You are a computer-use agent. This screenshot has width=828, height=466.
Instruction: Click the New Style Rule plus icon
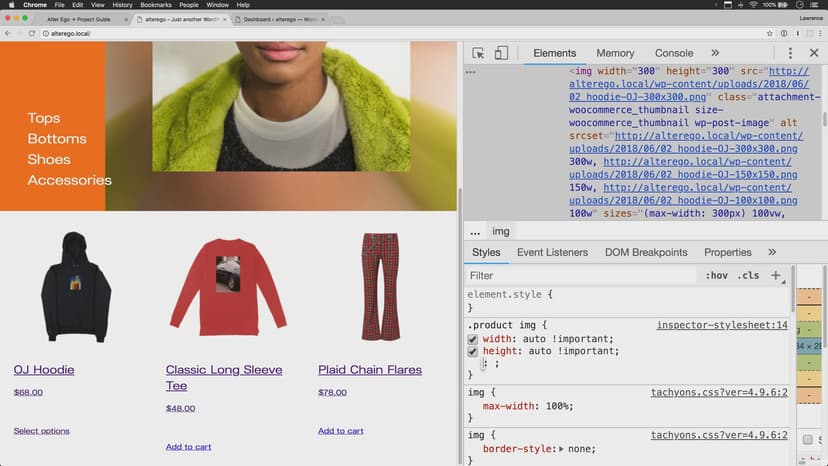pos(776,275)
